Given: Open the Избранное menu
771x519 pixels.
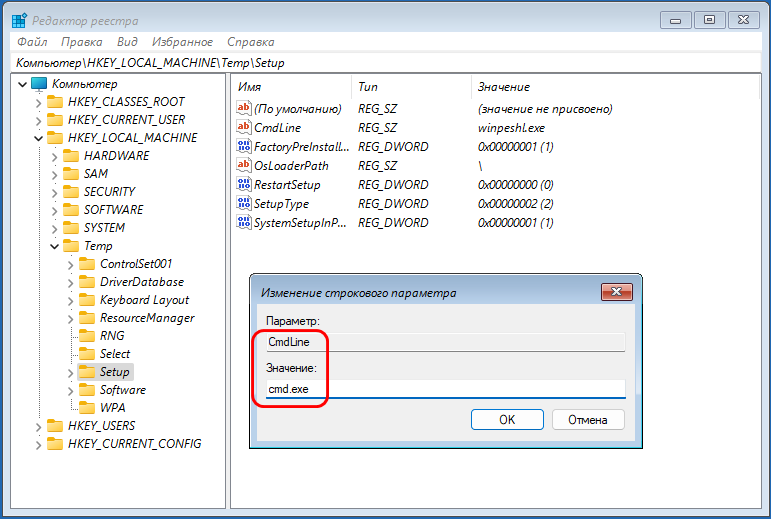Looking at the screenshot, I should 182,42.
